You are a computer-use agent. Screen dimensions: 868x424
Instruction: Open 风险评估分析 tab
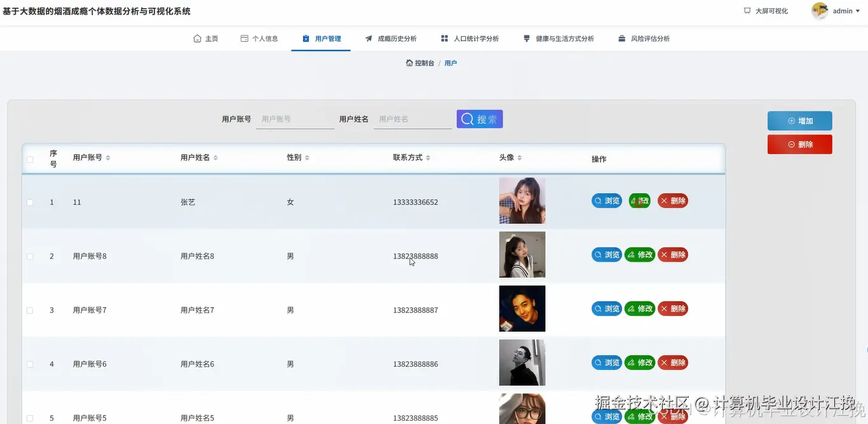click(644, 39)
